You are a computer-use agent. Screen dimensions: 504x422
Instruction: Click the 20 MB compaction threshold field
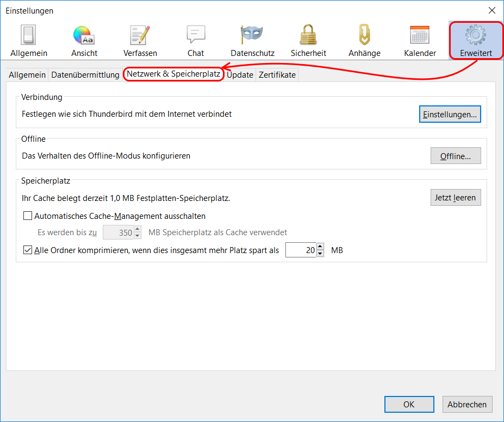tap(301, 250)
